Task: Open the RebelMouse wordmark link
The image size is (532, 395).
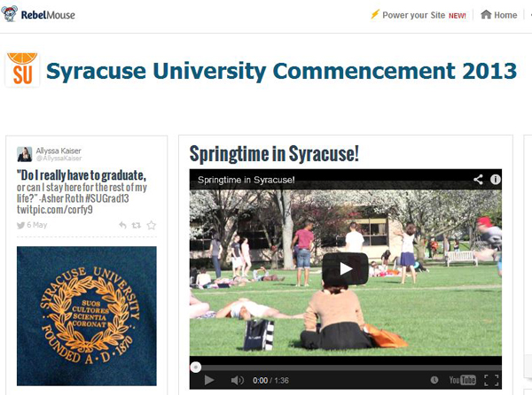Action: 48,15
